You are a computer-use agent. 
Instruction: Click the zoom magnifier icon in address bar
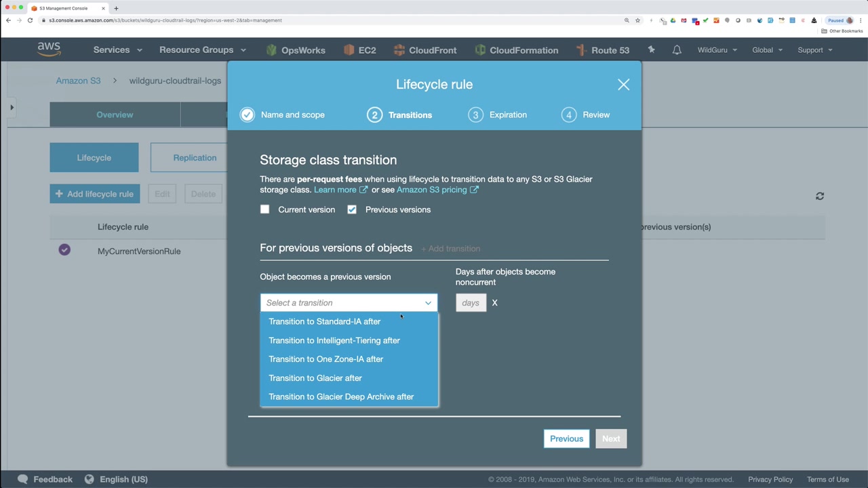click(627, 20)
